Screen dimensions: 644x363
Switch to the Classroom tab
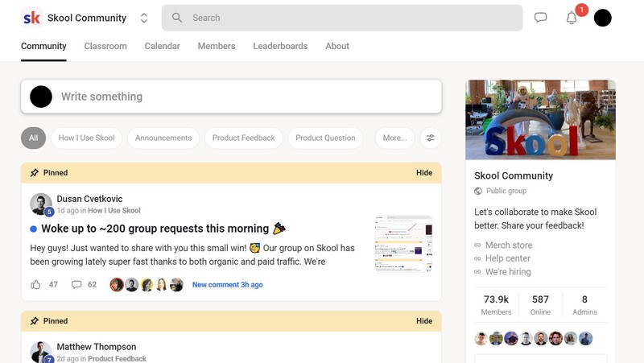105,46
